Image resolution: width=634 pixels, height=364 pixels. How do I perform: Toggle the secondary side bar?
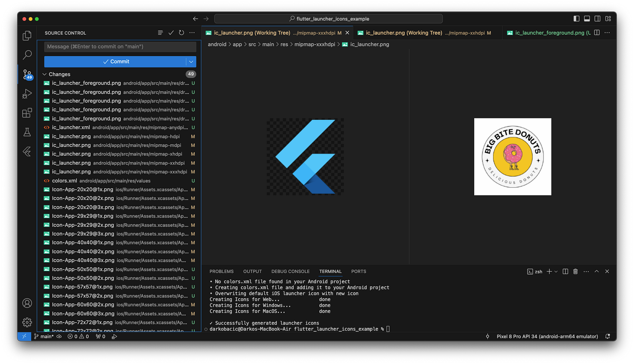(x=597, y=19)
